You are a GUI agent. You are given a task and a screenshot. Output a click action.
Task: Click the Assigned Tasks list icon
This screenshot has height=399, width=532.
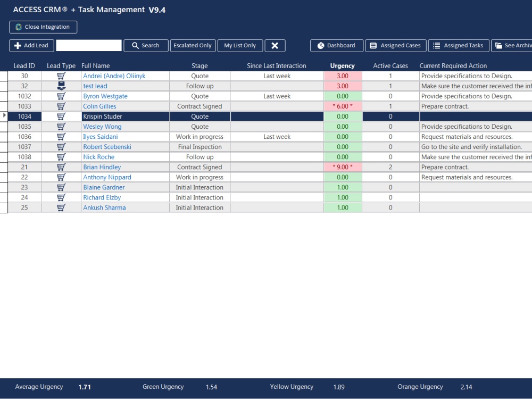pos(436,45)
